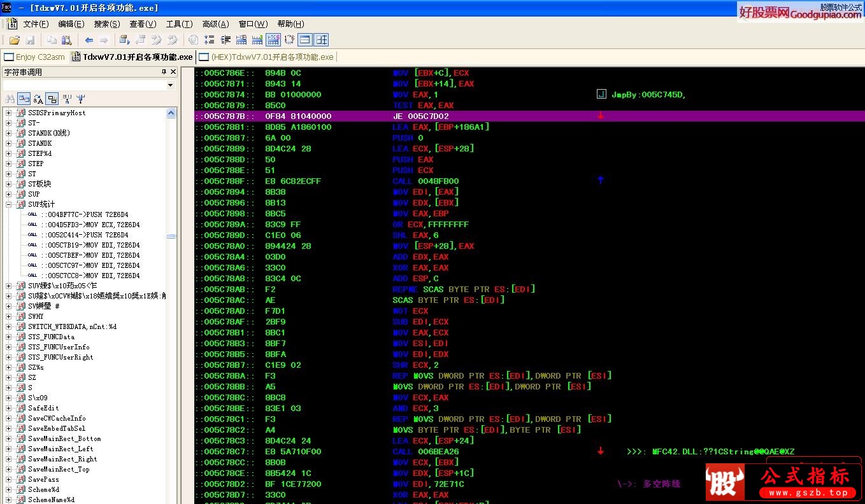Click the JmpBy:005C745D reference comment
Image resolution: width=865 pixels, height=504 pixels.
click(648, 94)
